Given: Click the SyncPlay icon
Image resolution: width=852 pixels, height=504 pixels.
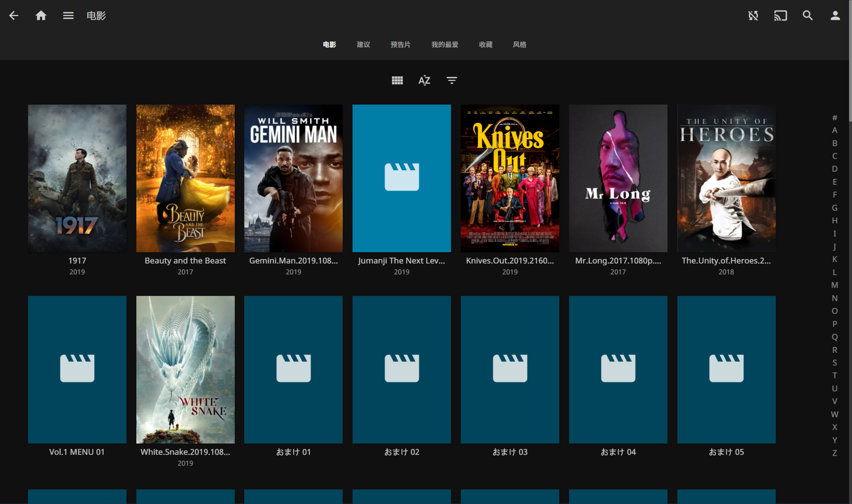Looking at the screenshot, I should point(753,16).
